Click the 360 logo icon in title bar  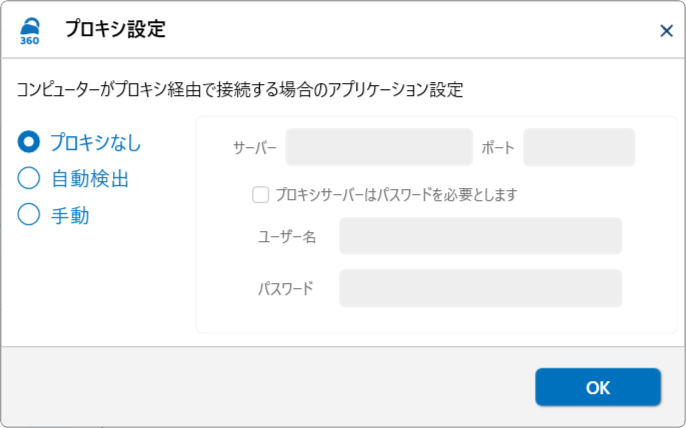pyautogui.click(x=30, y=31)
